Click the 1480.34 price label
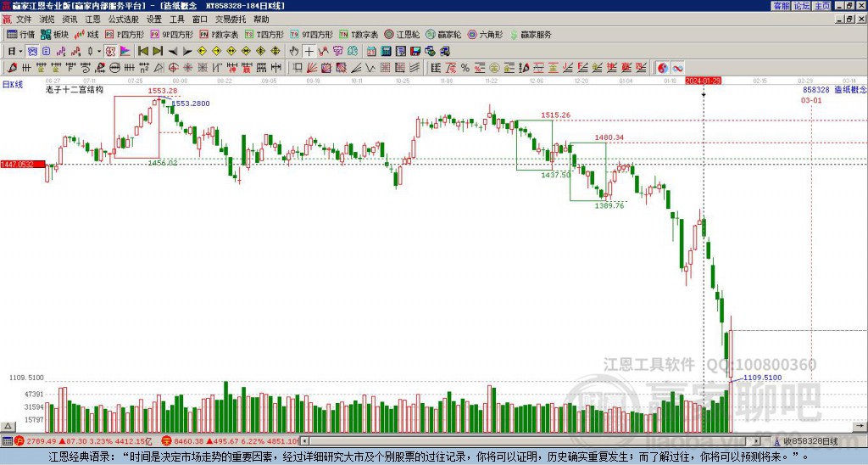The width and height of the screenshot is (868, 465). click(609, 137)
